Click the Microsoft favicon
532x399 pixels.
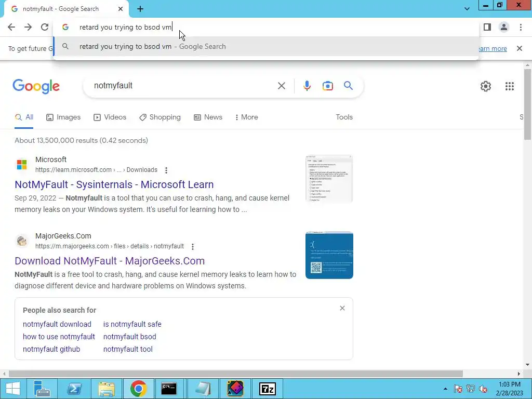[x=22, y=165]
